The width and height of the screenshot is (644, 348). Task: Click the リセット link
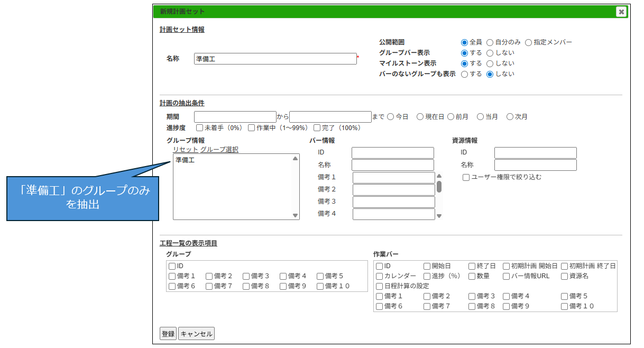(x=186, y=150)
